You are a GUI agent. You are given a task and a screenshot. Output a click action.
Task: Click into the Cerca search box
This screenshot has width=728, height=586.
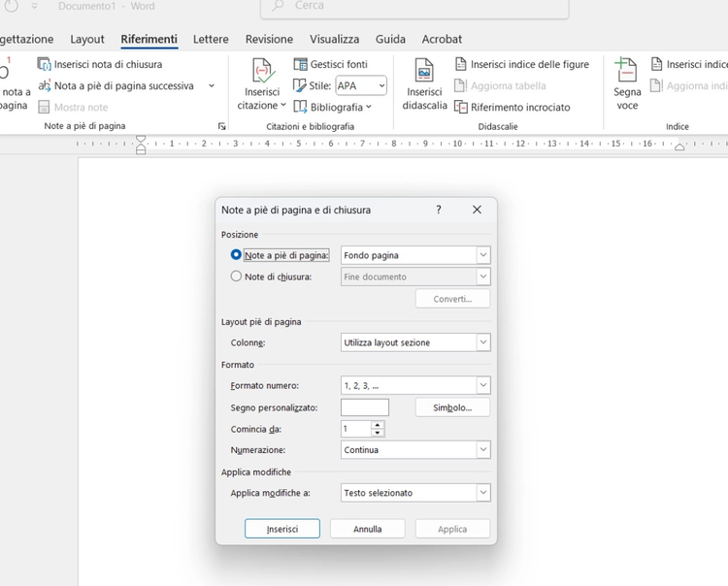[414, 9]
